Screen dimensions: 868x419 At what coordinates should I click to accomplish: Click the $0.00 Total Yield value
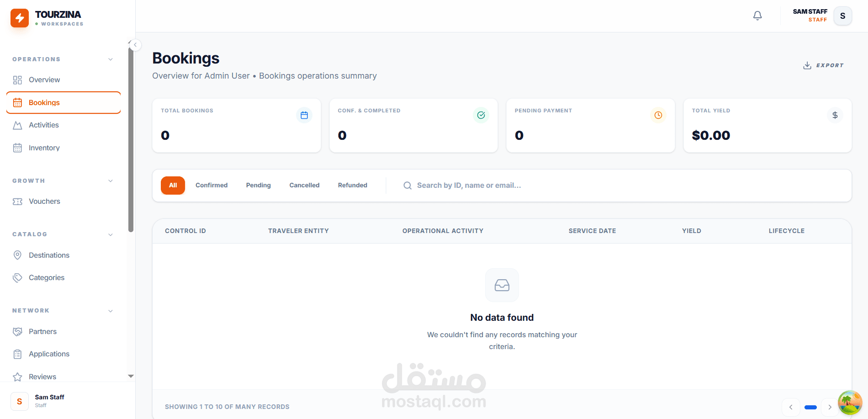[x=711, y=135]
